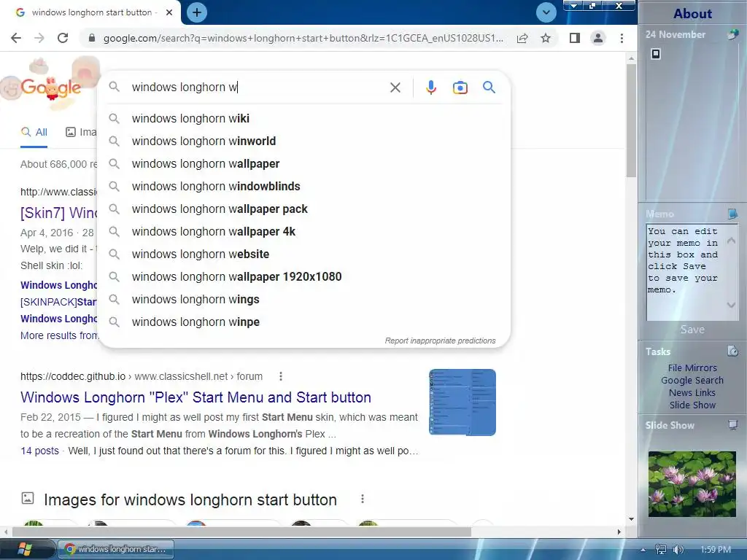The height and width of the screenshot is (560, 747).
Task: Share this page from the address bar
Action: (522, 38)
